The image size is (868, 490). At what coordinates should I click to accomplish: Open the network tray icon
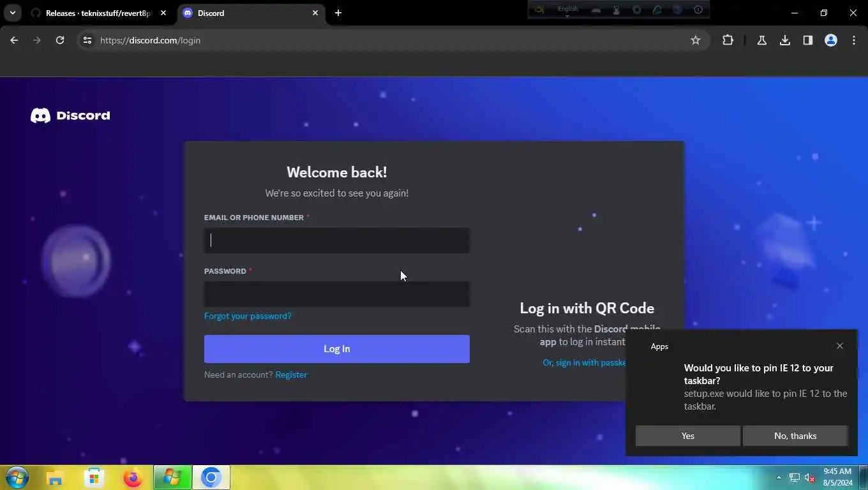pyautogui.click(x=795, y=477)
